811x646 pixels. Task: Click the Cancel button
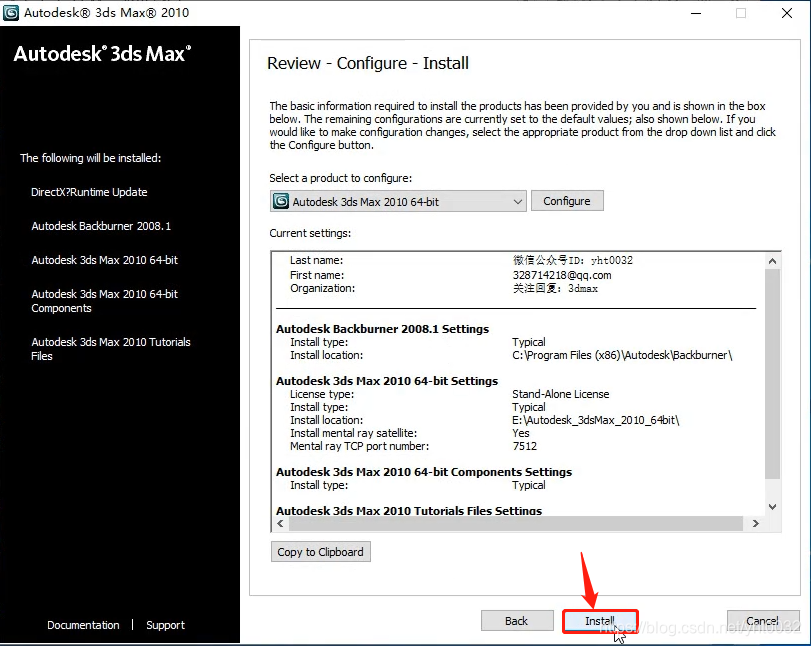coord(763,621)
